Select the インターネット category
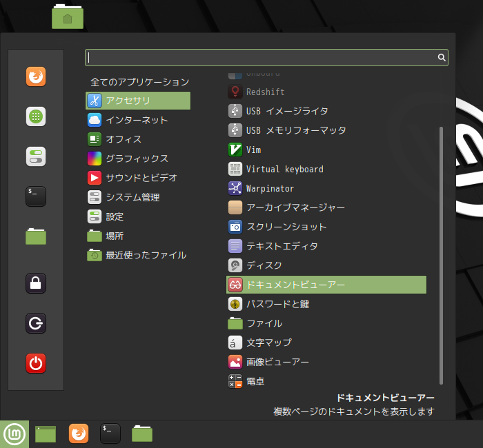 [x=138, y=120]
